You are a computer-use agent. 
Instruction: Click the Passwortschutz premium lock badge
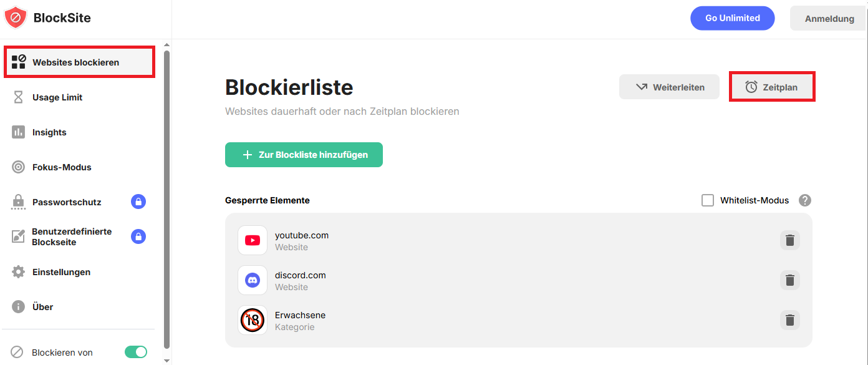[x=138, y=202]
